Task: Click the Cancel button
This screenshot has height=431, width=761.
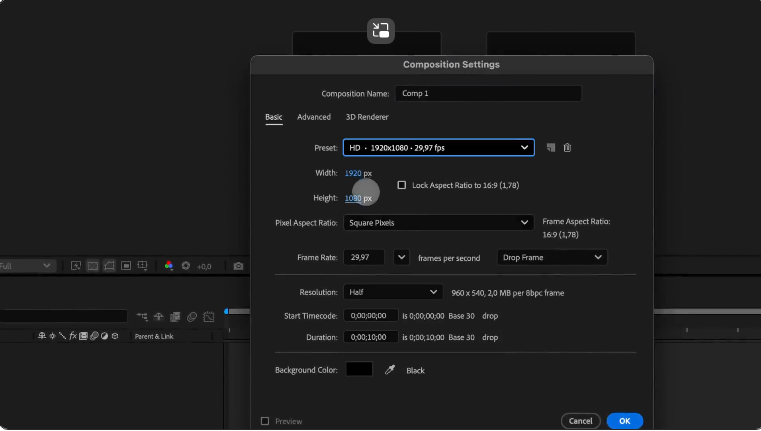Action: tap(580, 421)
